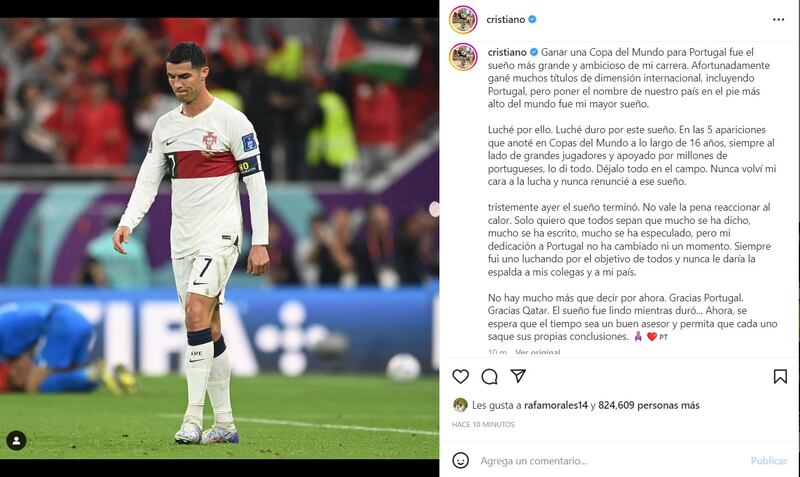The image size is (800, 477).
Task: Like the post with the heart icon
Action: (460, 376)
